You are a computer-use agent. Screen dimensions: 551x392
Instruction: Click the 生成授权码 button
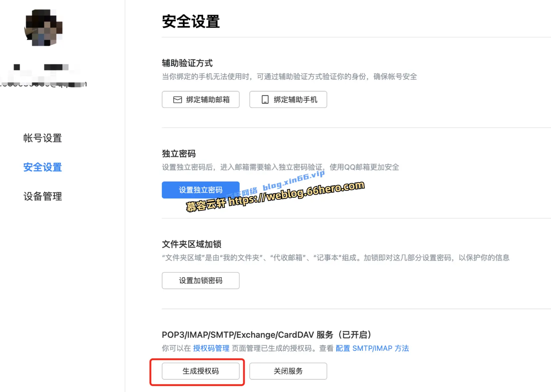click(x=200, y=371)
